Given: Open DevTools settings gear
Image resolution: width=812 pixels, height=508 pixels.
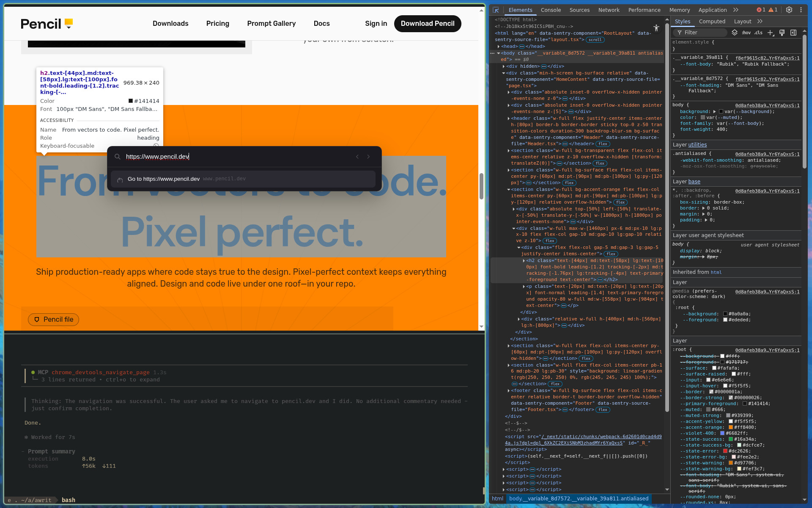Looking at the screenshot, I should (x=789, y=10).
